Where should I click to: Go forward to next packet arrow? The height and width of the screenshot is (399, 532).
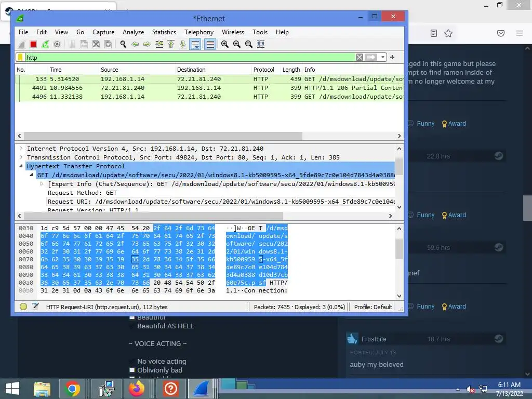147,44
